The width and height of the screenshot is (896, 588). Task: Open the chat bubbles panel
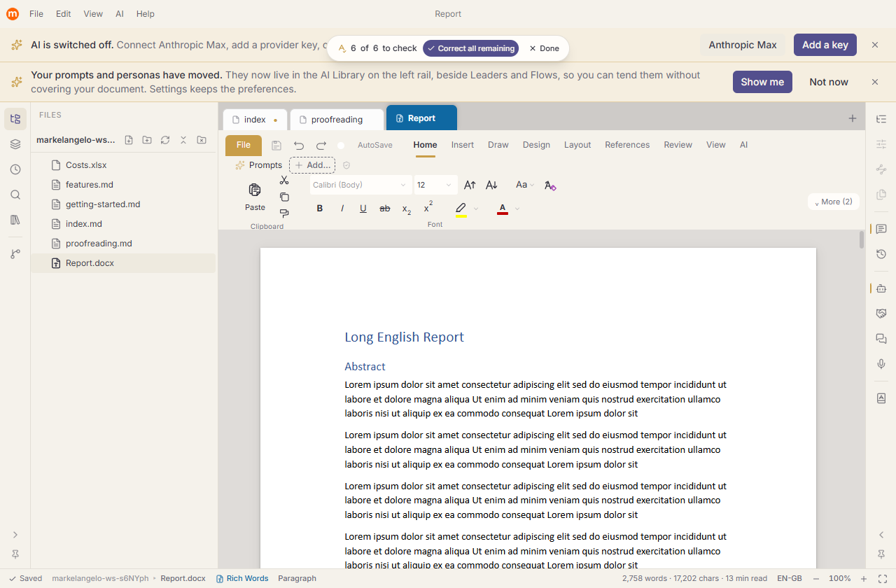(881, 338)
